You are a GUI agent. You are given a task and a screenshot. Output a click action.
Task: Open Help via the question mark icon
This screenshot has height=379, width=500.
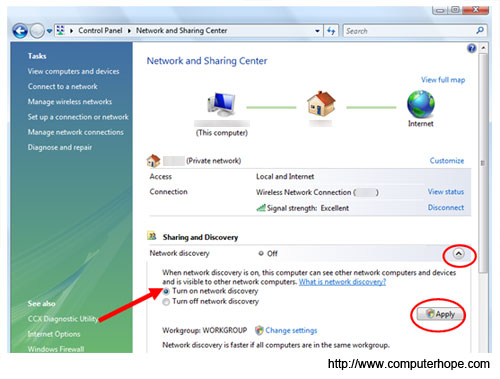(x=472, y=49)
